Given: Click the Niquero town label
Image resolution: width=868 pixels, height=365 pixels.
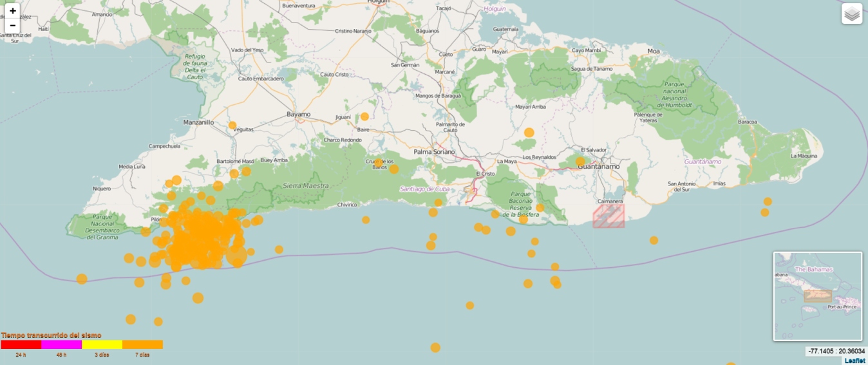Looking at the screenshot, I should [102, 189].
